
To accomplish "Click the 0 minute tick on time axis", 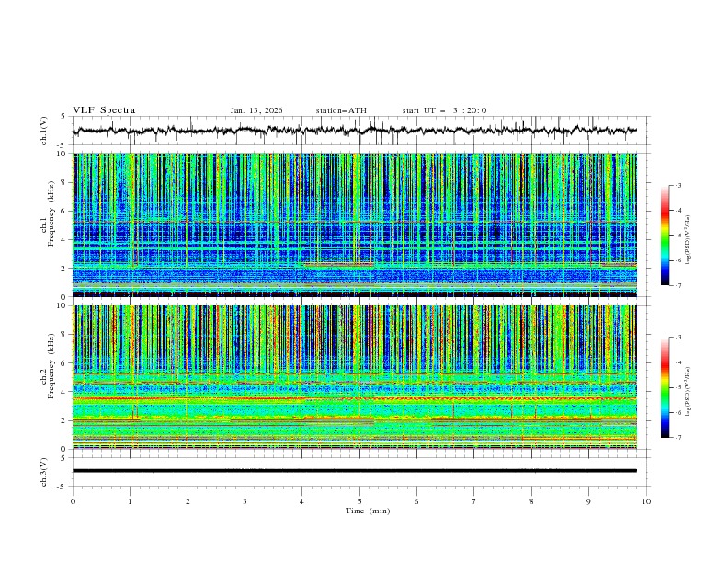I will 74,501.
